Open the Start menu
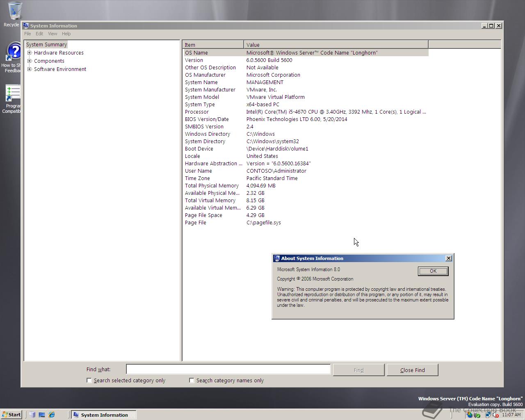The width and height of the screenshot is (525, 420). coord(11,415)
